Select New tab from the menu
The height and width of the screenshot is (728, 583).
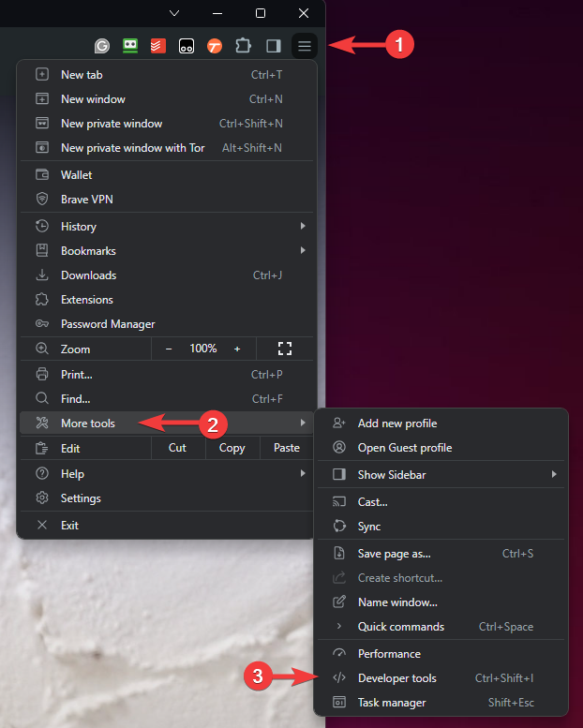tap(167, 75)
